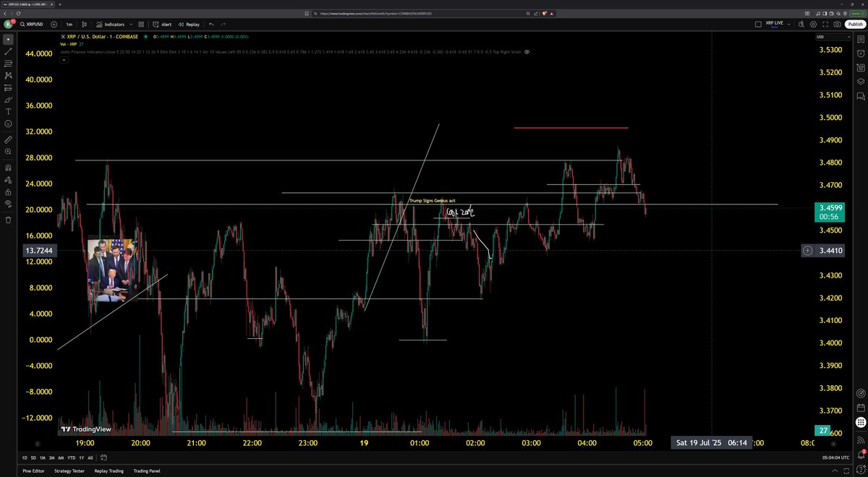868x477 pixels.
Task: Take a chart snapshot with camera icon
Action: point(837,25)
